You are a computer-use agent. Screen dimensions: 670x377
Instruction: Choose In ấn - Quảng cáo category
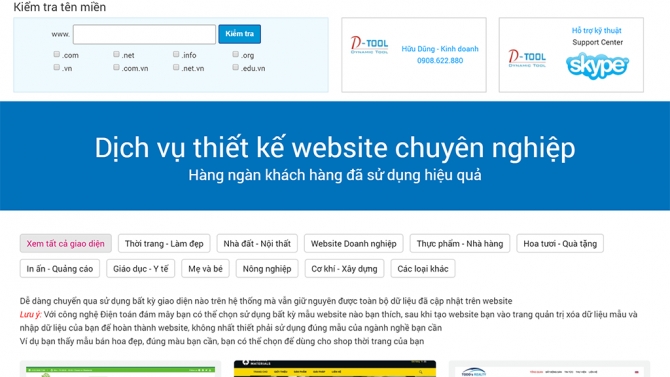click(60, 269)
